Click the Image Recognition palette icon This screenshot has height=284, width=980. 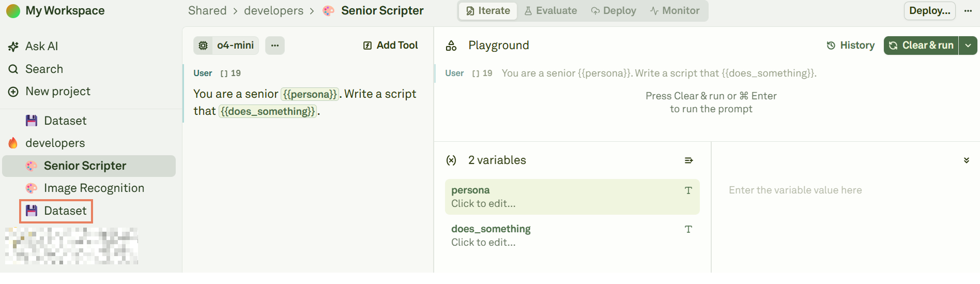(x=32, y=188)
